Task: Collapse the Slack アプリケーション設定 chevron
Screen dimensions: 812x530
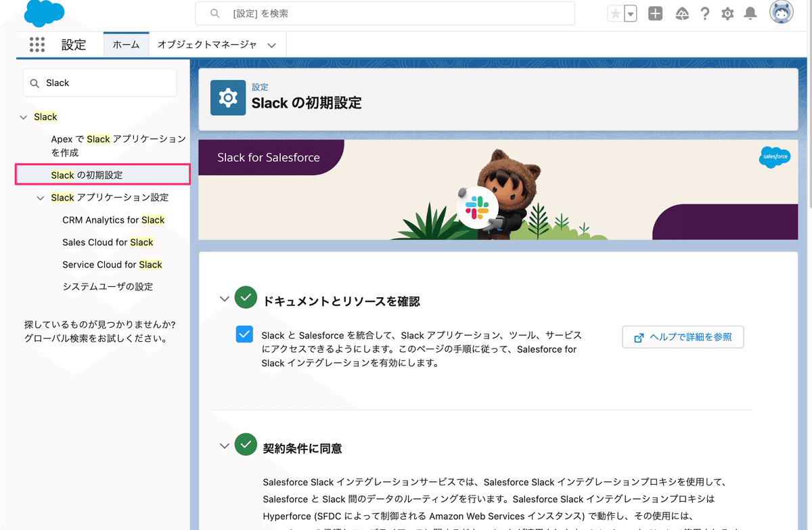Action: click(x=41, y=198)
